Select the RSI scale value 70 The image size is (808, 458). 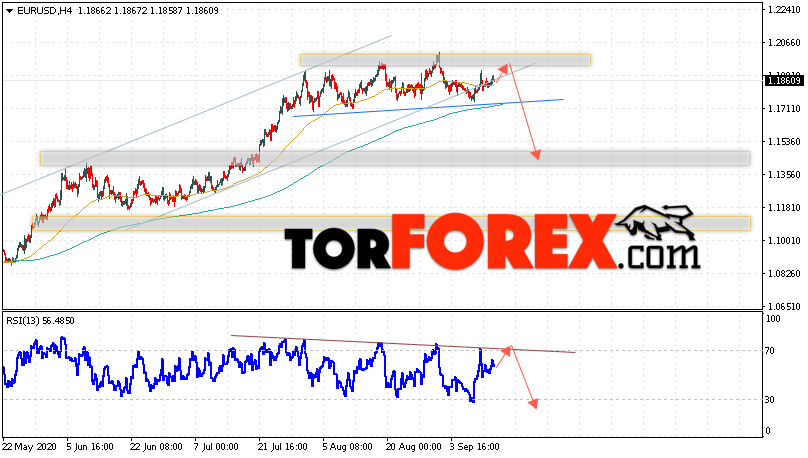coord(770,351)
